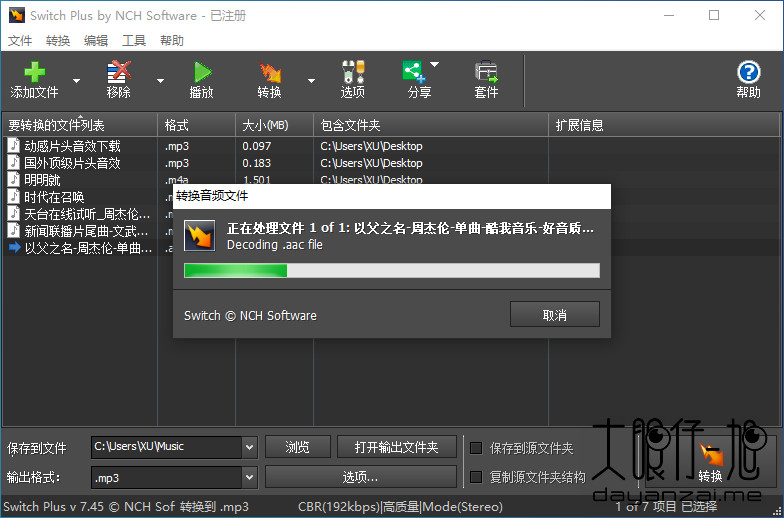Click 转换到 .mp3 status bar text
The image size is (784, 518).
pos(214,506)
